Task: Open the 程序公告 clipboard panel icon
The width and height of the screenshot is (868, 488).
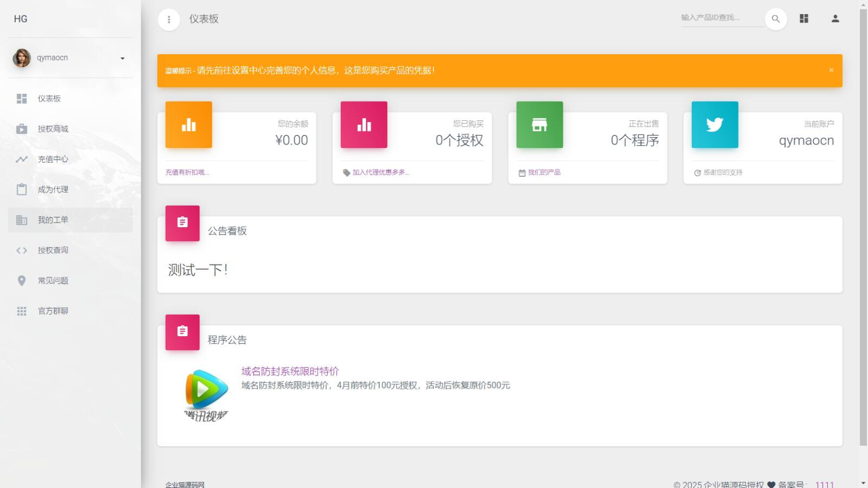Action: coord(182,332)
